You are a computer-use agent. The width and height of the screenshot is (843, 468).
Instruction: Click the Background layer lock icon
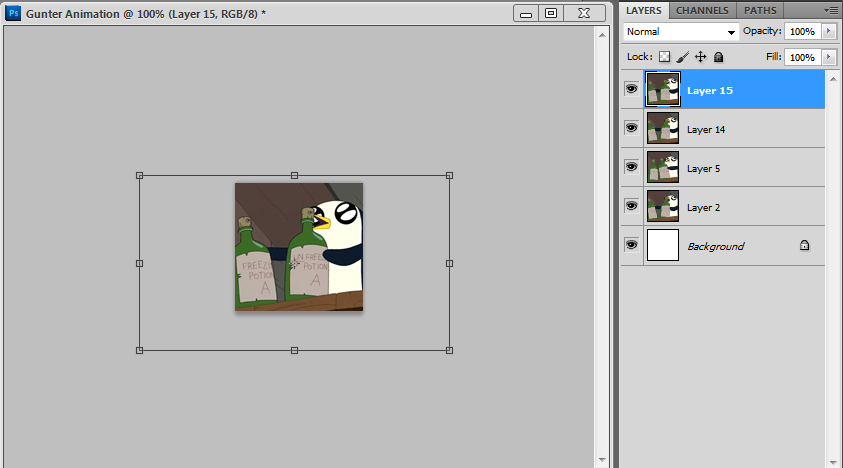click(804, 245)
